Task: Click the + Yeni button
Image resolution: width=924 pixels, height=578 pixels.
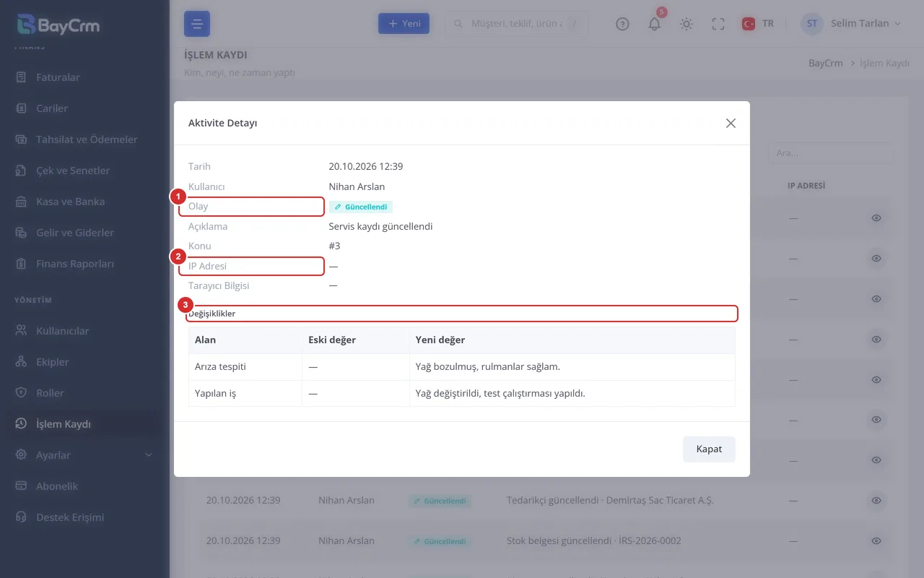Action: click(404, 24)
